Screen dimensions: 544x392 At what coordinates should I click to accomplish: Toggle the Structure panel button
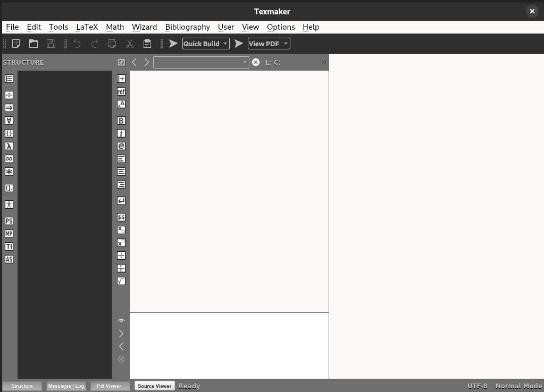(x=22, y=386)
